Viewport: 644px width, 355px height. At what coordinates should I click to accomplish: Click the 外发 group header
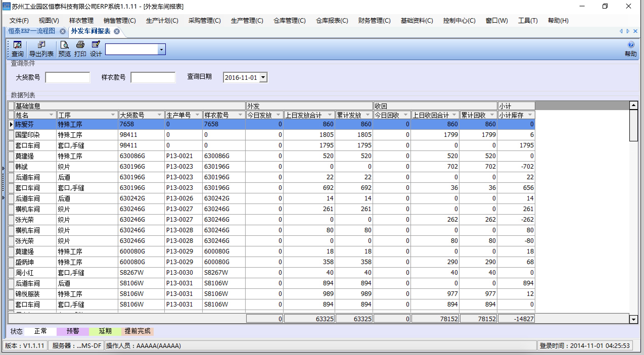pos(310,106)
